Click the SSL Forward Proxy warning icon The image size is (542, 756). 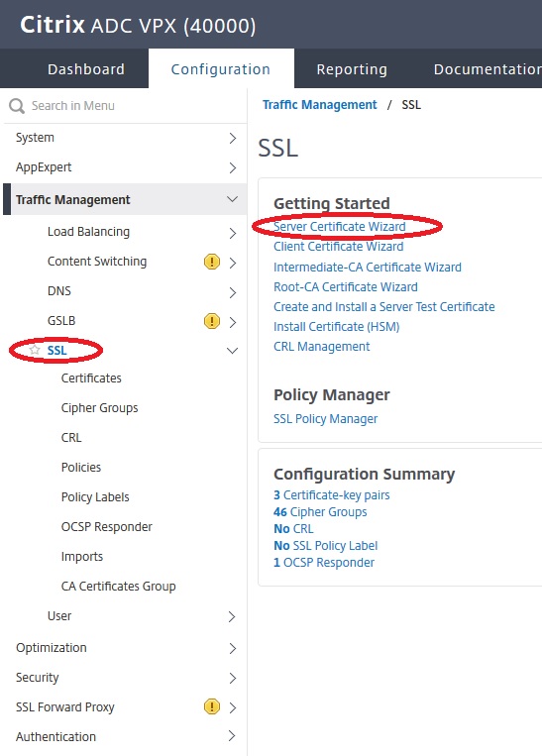[212, 706]
